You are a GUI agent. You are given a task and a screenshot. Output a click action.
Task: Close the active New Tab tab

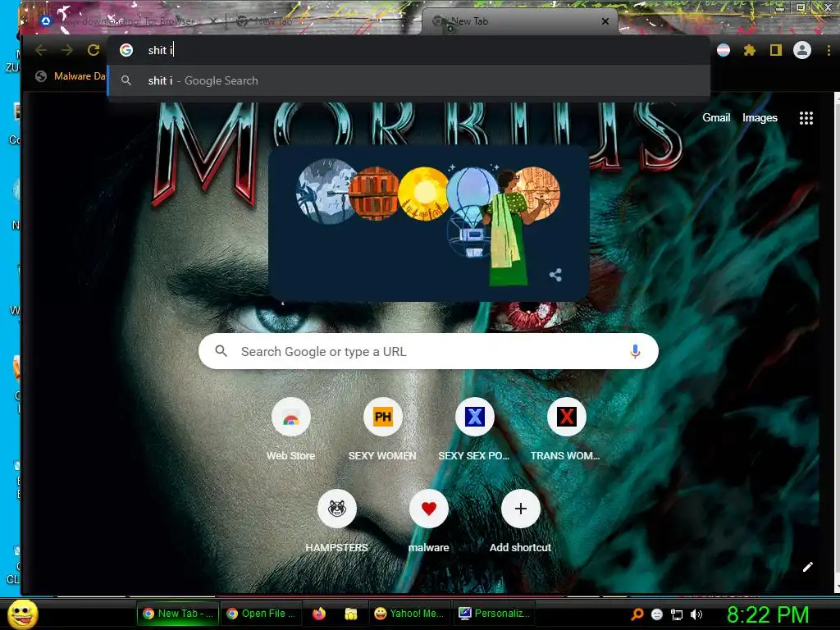(605, 21)
